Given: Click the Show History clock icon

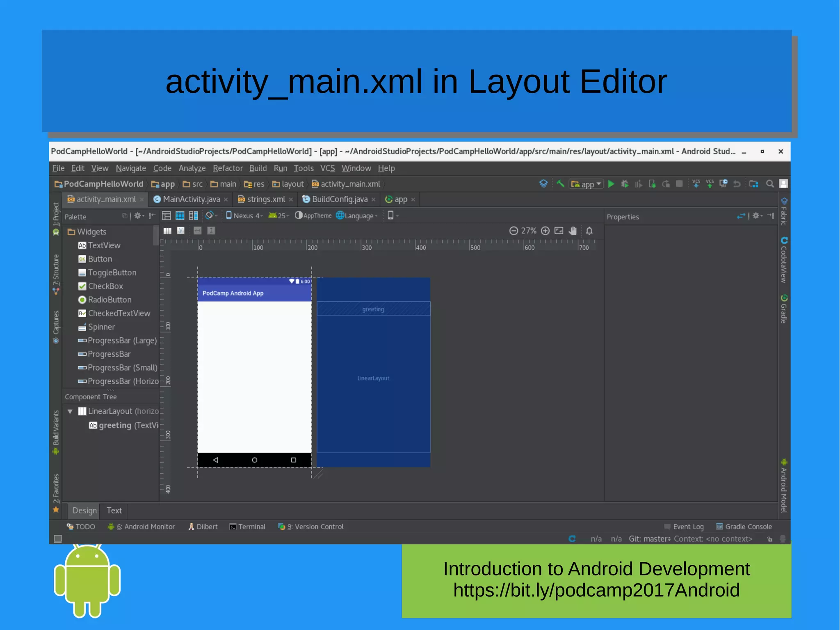Looking at the screenshot, I should [724, 183].
